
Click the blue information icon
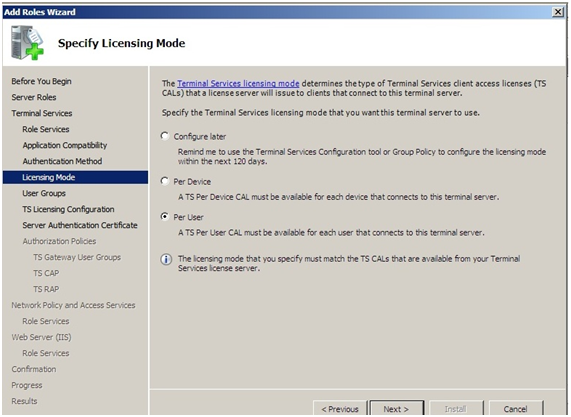[166, 260]
